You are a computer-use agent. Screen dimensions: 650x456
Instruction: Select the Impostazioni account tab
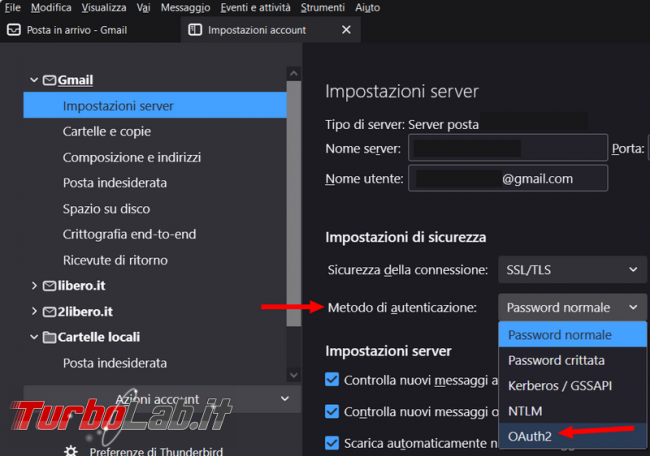pos(270,30)
